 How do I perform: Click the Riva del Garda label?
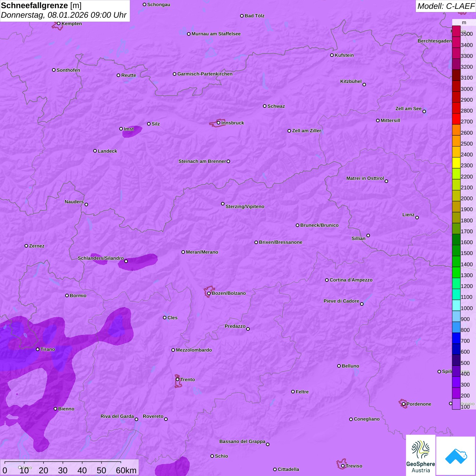click(117, 416)
